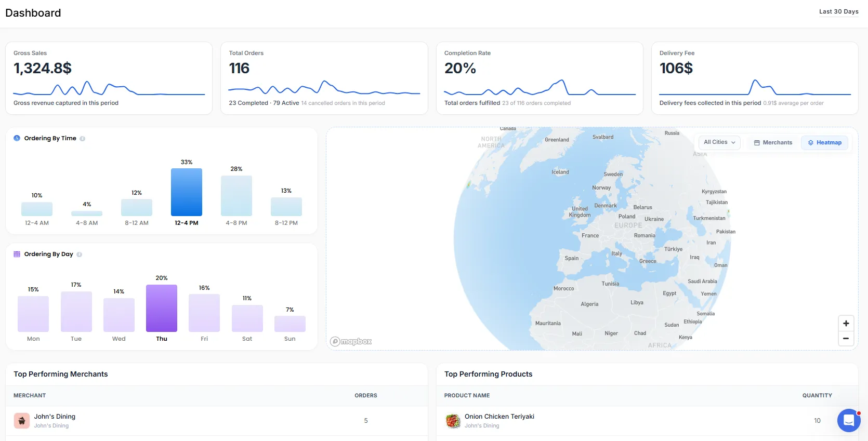868x441 pixels.
Task: Click the Completion Rate sparkline chart
Action: pyautogui.click(x=540, y=87)
